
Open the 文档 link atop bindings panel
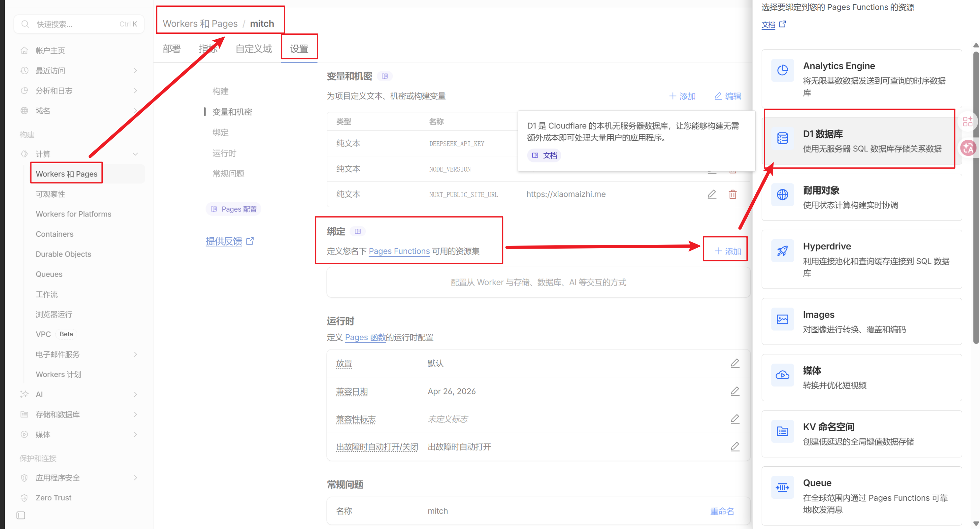point(773,24)
